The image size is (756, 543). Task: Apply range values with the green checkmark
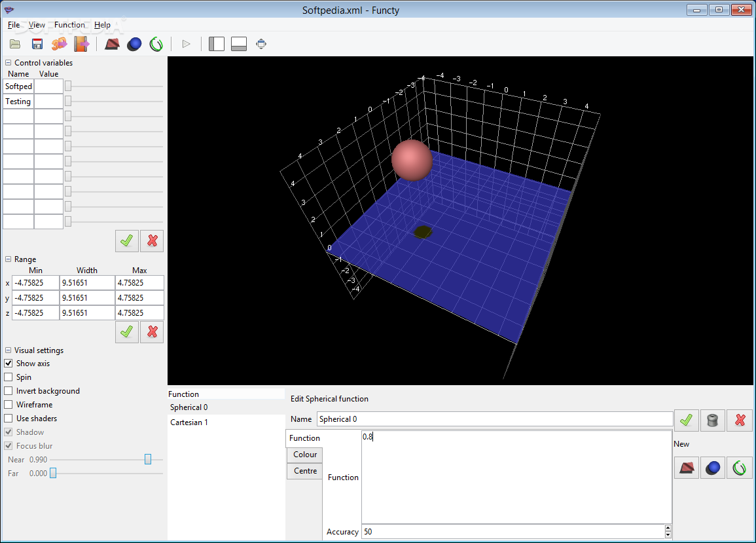coord(126,331)
